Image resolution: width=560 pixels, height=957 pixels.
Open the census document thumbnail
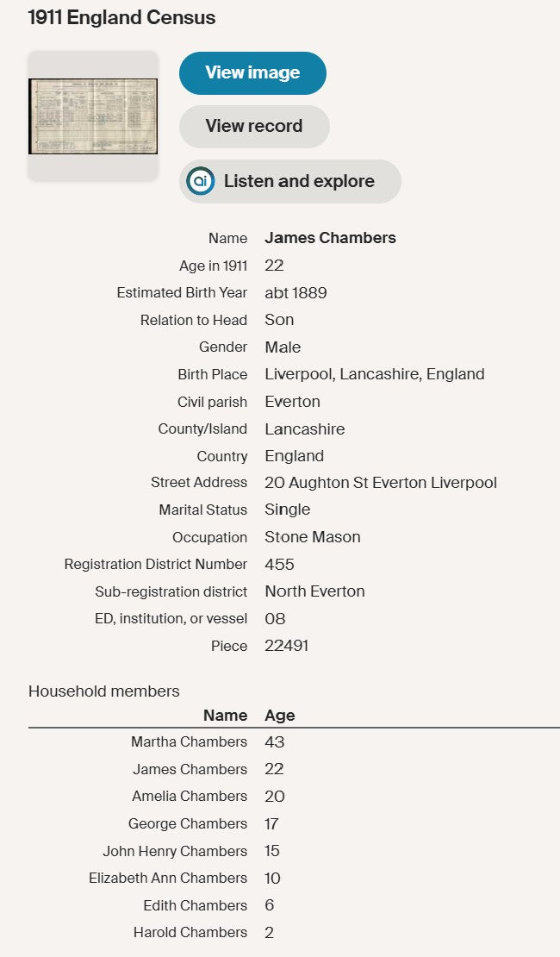[93, 116]
